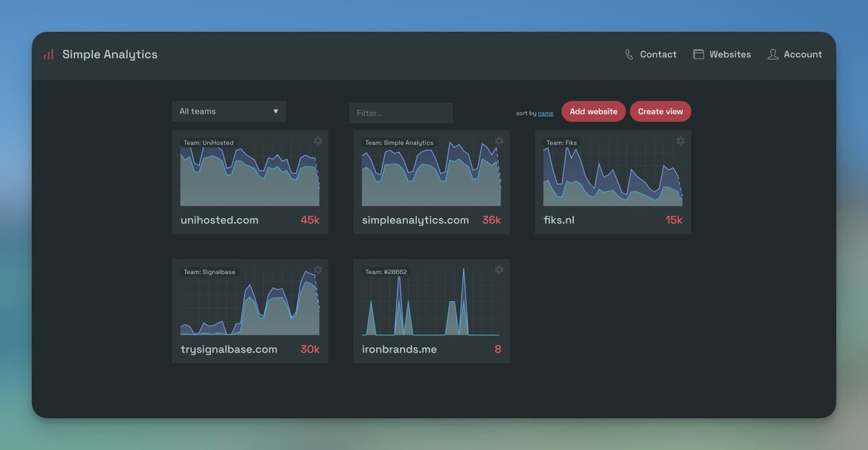Expand the All teams dropdown
868x450 pixels.
[x=229, y=111]
